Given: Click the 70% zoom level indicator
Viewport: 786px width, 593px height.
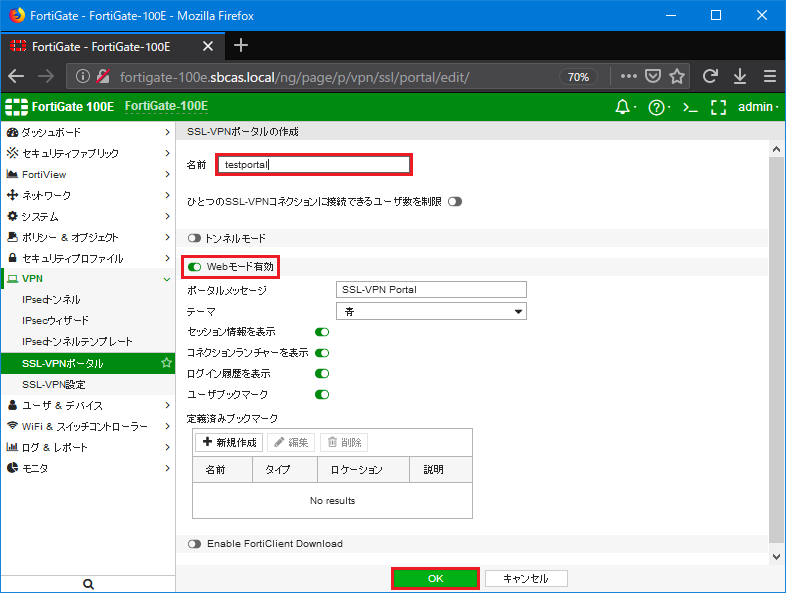Looking at the screenshot, I should [578, 77].
